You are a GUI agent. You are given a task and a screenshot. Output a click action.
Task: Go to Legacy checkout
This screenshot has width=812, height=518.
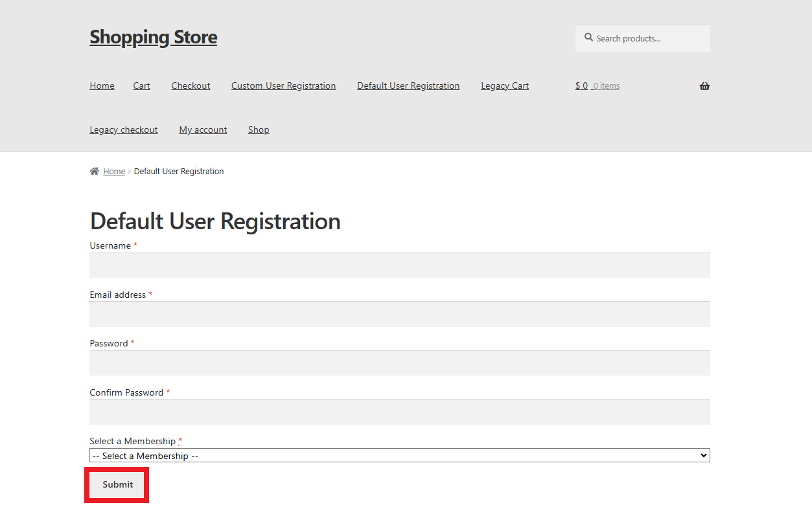tap(123, 129)
